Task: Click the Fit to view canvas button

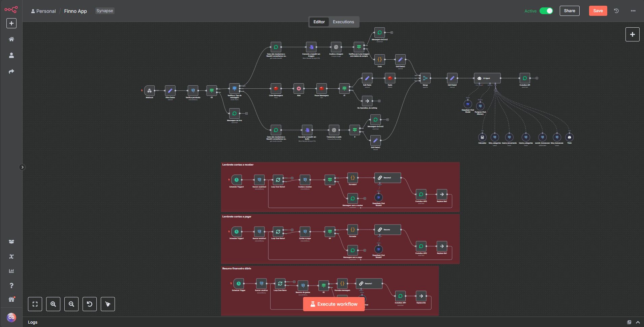Action: (x=35, y=304)
